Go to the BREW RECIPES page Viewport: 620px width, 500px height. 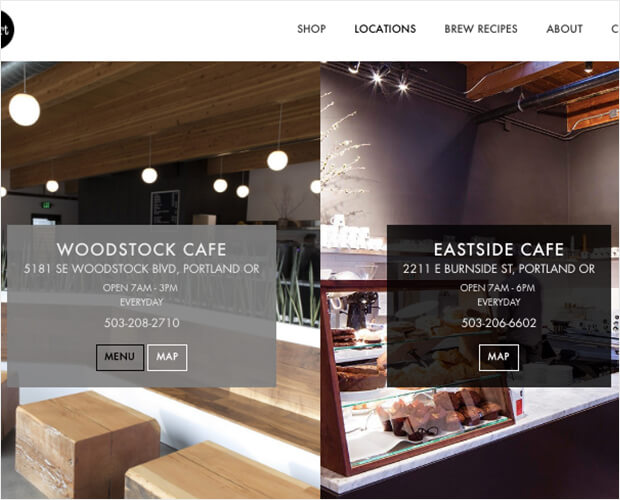[x=481, y=29]
